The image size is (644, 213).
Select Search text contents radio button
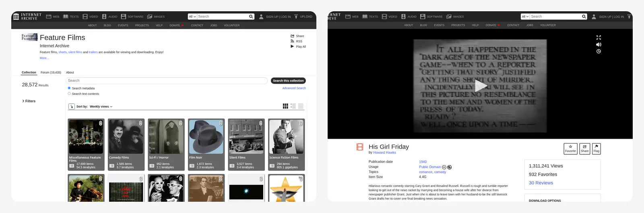pos(69,94)
